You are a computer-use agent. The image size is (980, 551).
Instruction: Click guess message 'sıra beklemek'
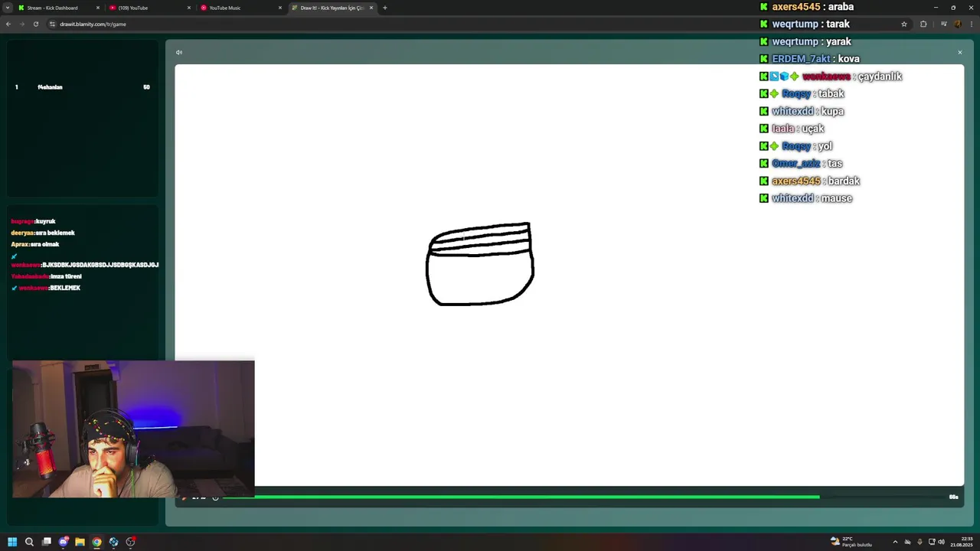[x=55, y=233]
